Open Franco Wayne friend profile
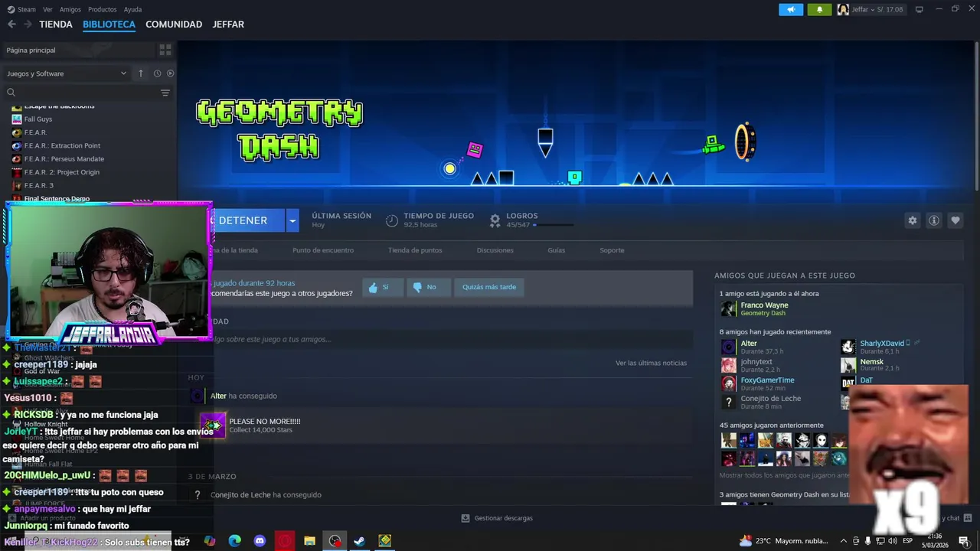980x551 pixels. 764,305
